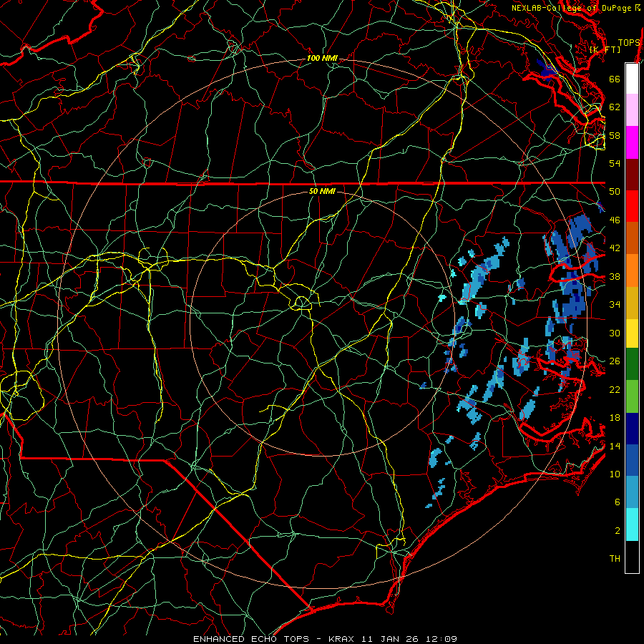This screenshot has width=644, height=644.
Task: Click the '38' legend value
Action: [615, 277]
